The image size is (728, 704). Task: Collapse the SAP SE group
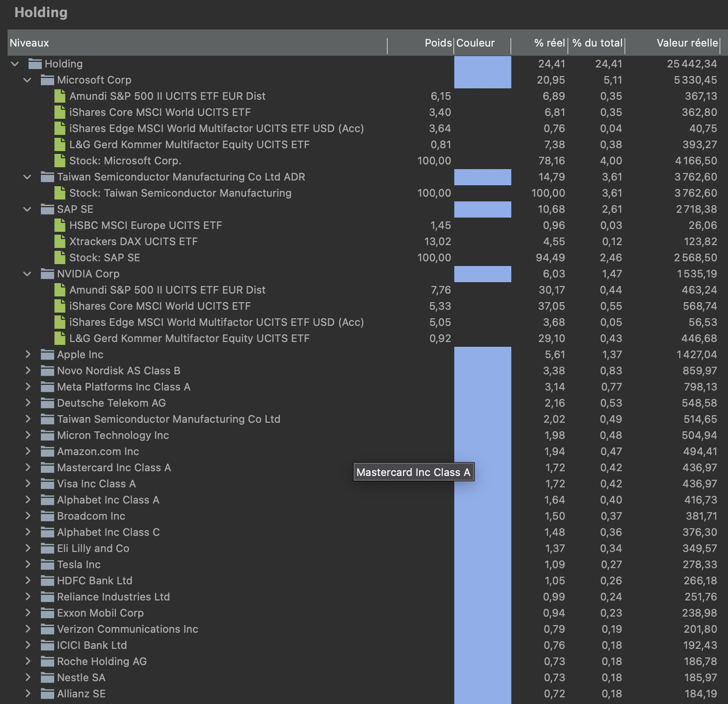tap(27, 209)
